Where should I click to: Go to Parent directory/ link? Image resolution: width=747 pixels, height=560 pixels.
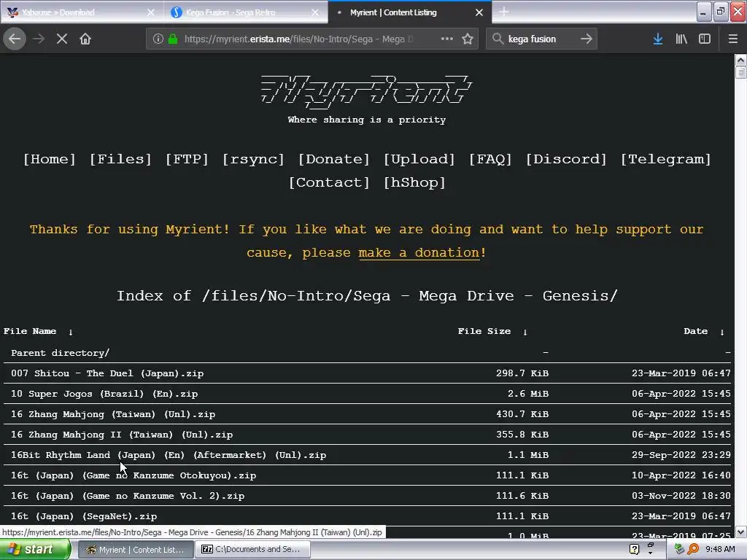pyautogui.click(x=60, y=353)
